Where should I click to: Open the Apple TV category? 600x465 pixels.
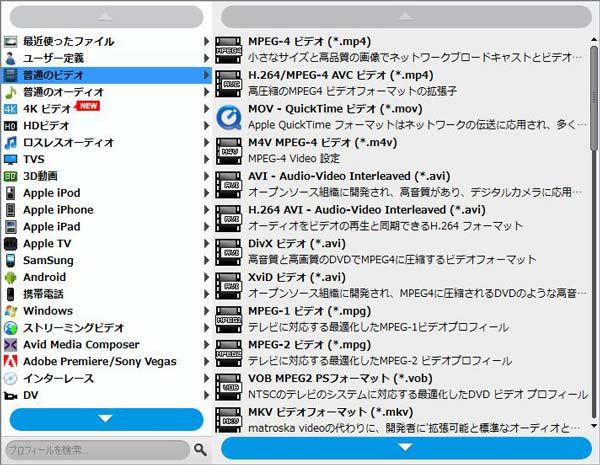click(106, 243)
